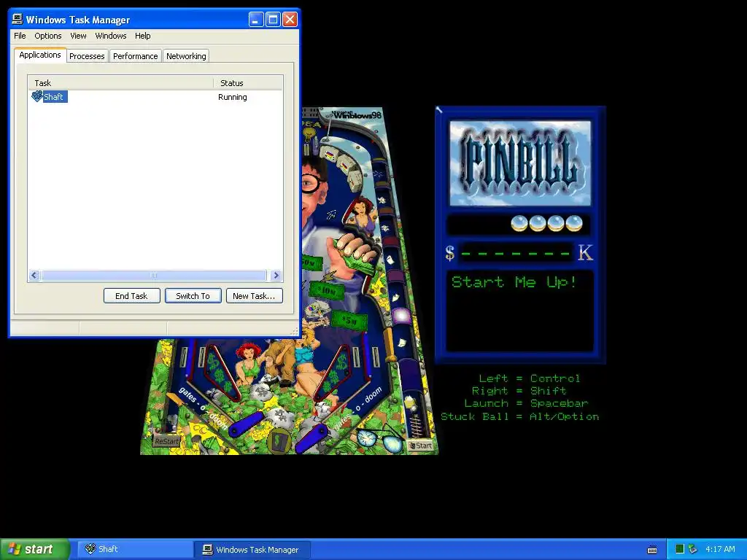Viewport: 747px width, 560px height.
Task: Click the right blue flipper
Action: [x=311, y=439]
